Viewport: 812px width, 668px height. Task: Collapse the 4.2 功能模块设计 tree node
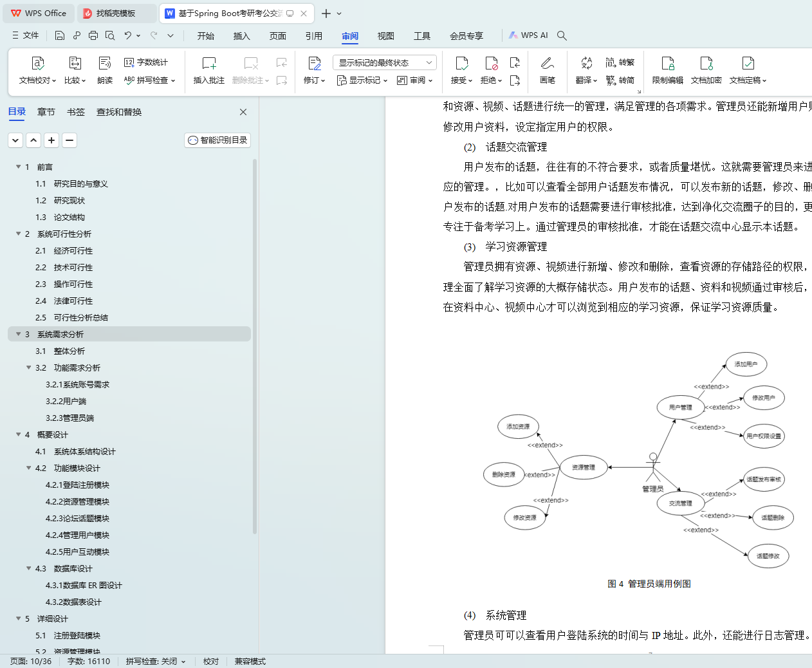(x=29, y=468)
